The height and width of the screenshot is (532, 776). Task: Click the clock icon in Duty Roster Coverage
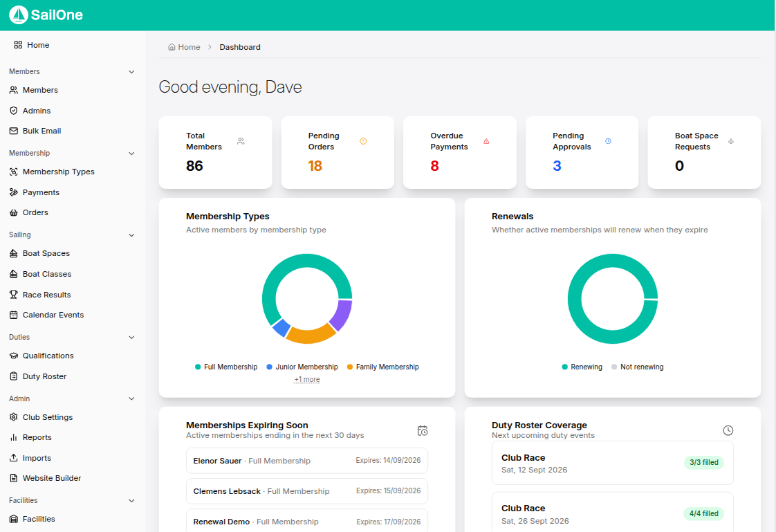coord(728,430)
